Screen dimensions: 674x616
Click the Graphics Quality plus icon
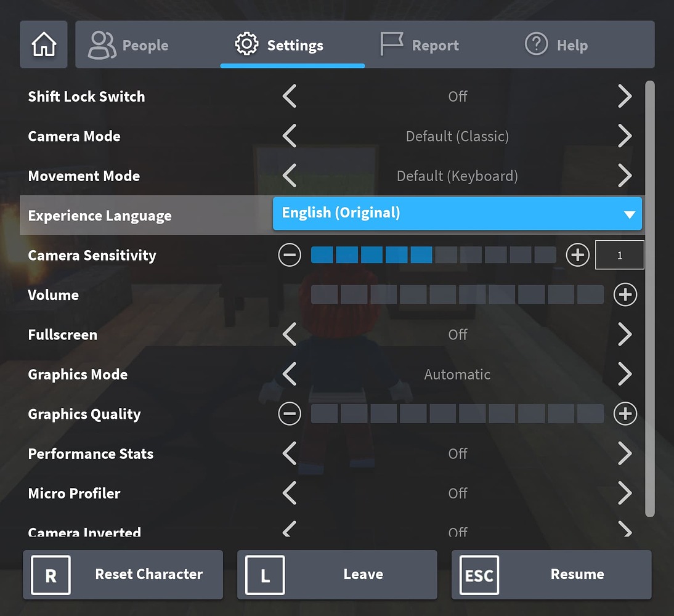tap(625, 414)
